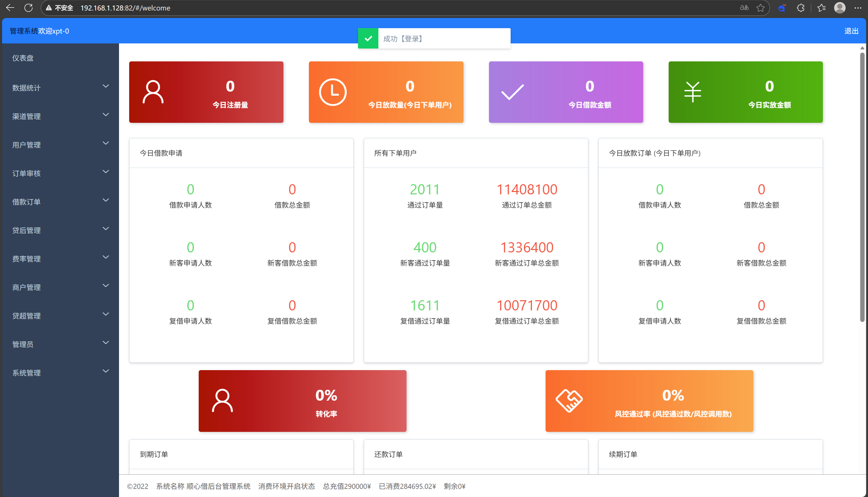Click the handshake icon on 风控通过率 card

569,401
